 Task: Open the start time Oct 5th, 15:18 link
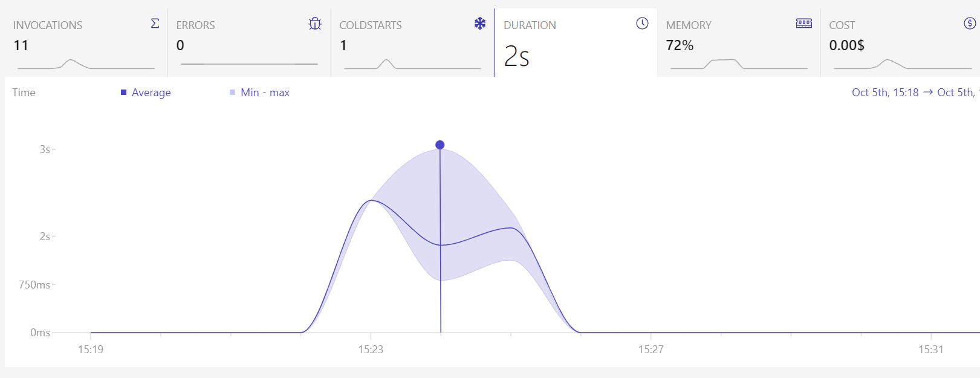point(884,93)
